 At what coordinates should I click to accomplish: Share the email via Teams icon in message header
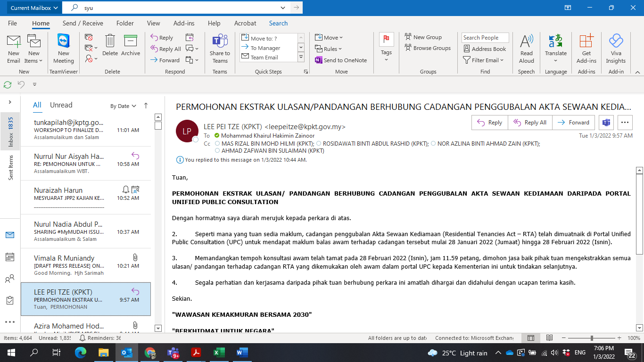(606, 123)
